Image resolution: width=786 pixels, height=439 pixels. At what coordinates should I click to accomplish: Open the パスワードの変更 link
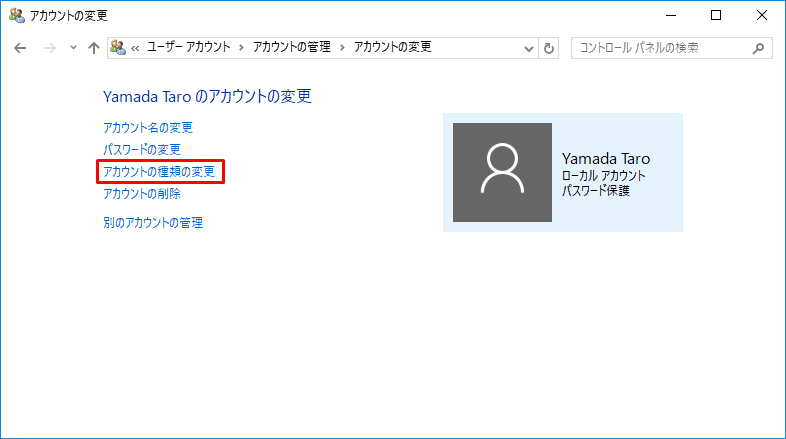coord(142,149)
